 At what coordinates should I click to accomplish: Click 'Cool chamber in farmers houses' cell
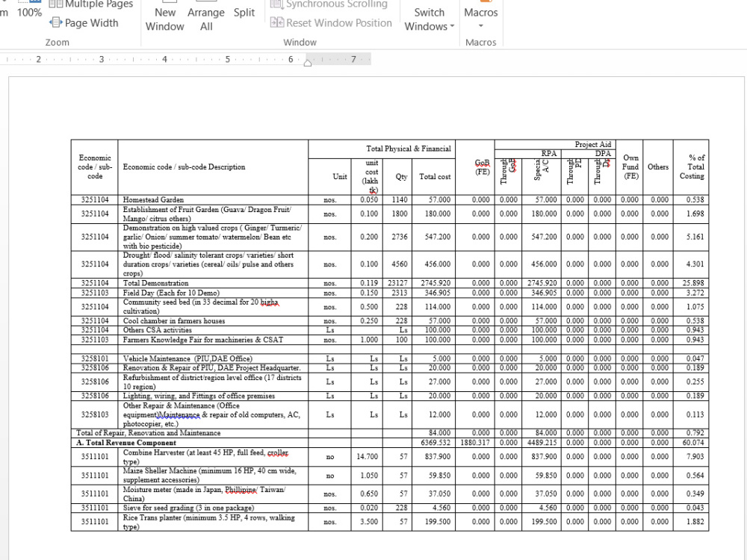(x=213, y=321)
